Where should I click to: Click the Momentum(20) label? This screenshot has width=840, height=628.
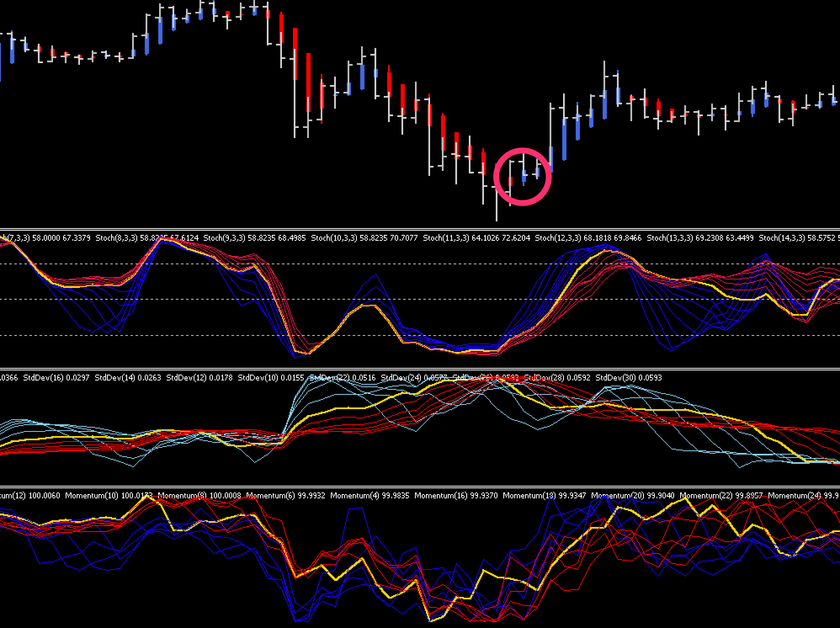pyautogui.click(x=618, y=495)
